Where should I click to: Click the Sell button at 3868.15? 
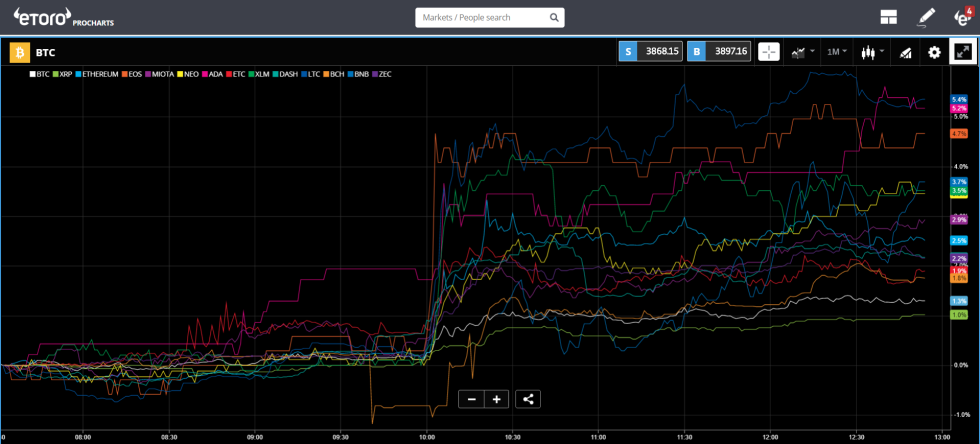(x=650, y=52)
